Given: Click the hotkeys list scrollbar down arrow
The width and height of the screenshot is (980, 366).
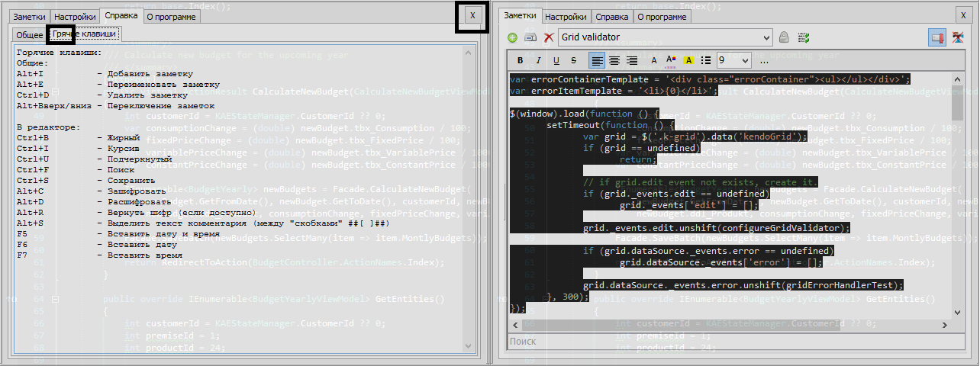Looking at the screenshot, I should tap(469, 346).
